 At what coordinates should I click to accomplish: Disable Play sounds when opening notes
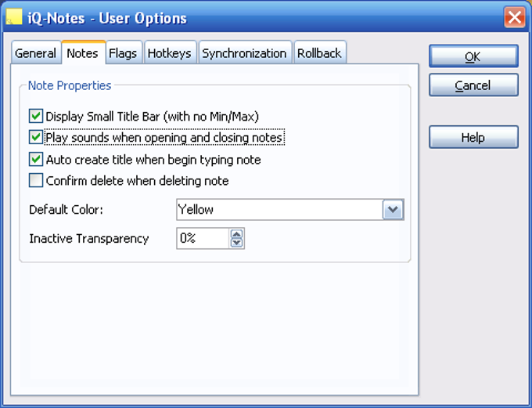point(36,138)
